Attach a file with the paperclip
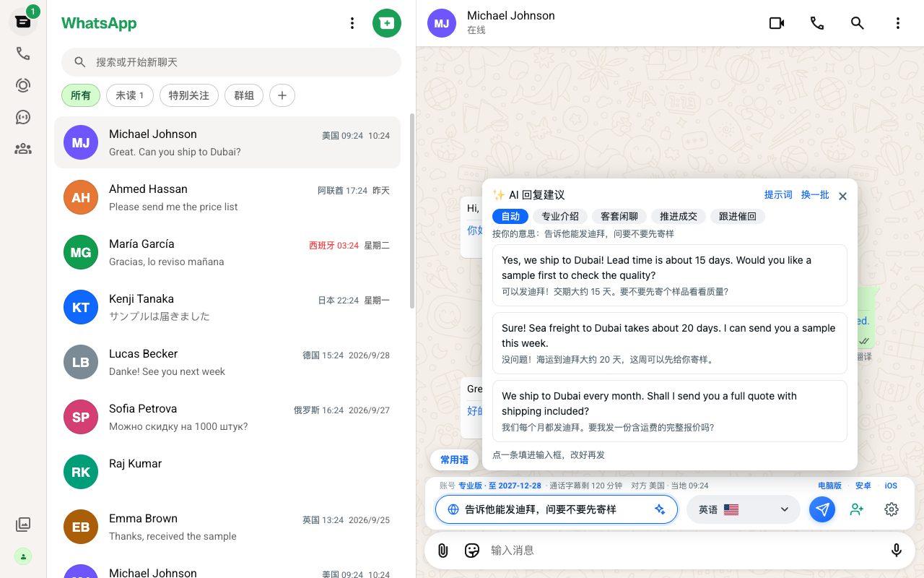The width and height of the screenshot is (924, 578). [x=443, y=551]
